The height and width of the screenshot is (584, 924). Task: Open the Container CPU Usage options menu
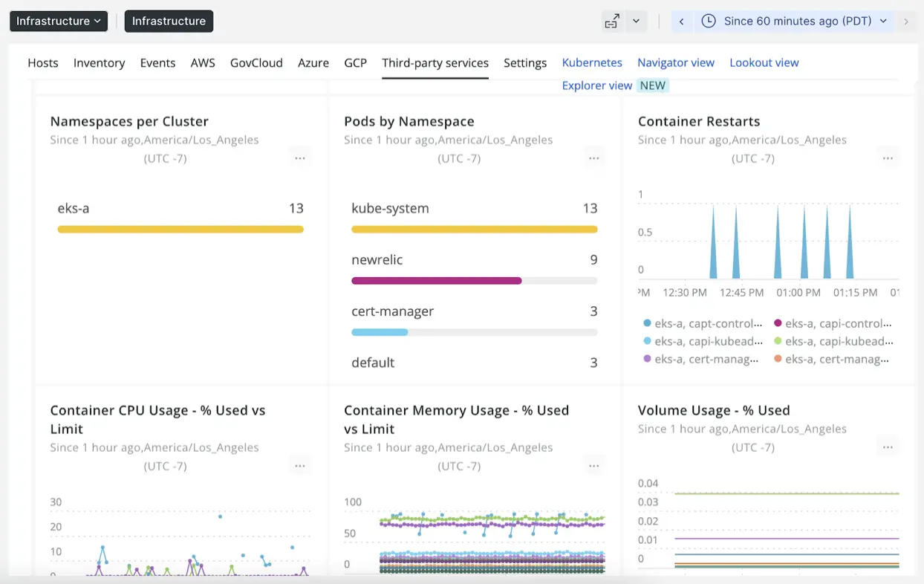300,465
